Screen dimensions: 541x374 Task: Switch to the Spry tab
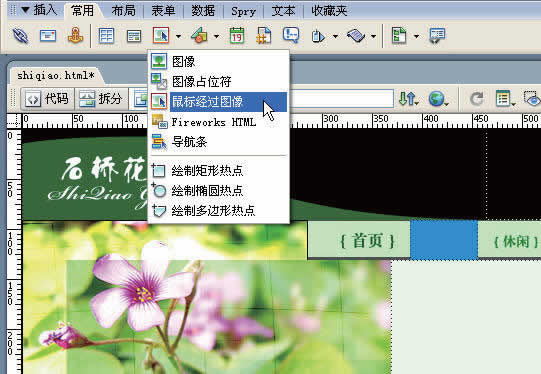[243, 11]
